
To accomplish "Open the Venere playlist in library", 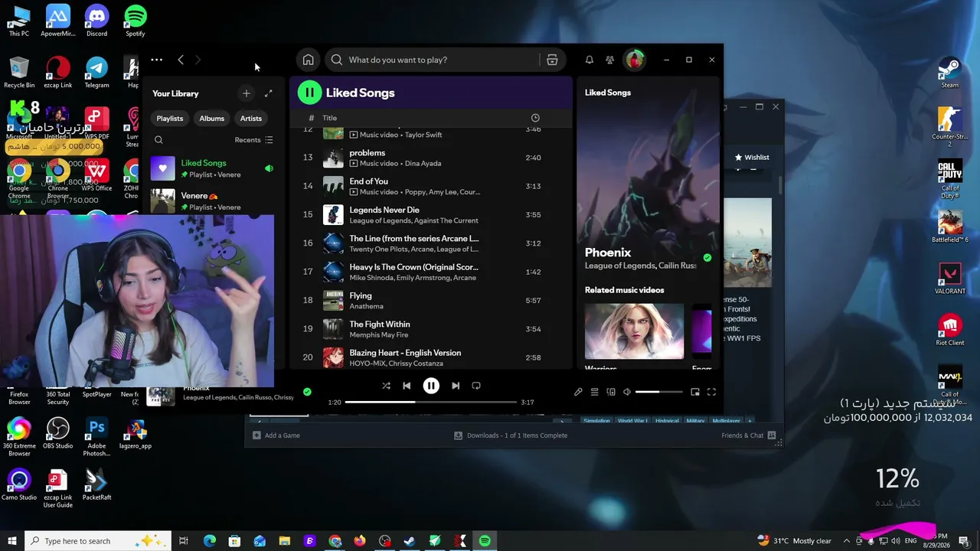I will pos(213,201).
